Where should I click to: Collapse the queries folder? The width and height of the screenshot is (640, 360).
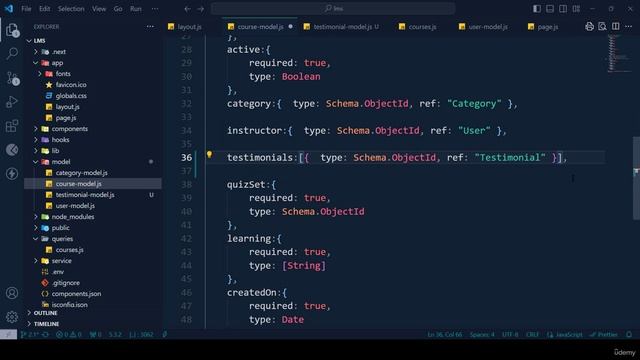[x=36, y=239]
